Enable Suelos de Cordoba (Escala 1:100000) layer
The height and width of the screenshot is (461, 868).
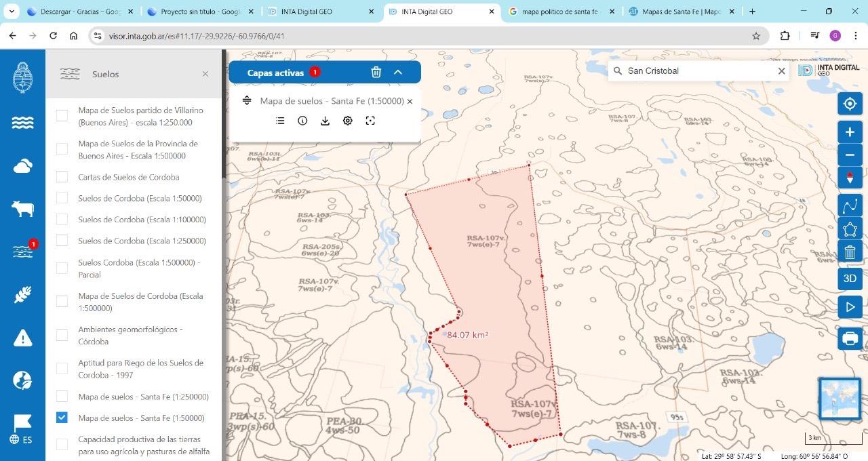click(x=62, y=219)
